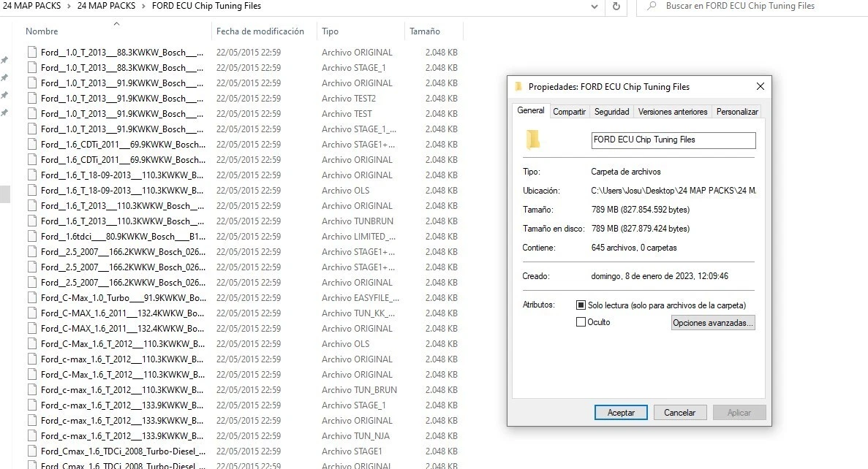
Task: Open the address bar history dropdown
Action: (x=595, y=7)
